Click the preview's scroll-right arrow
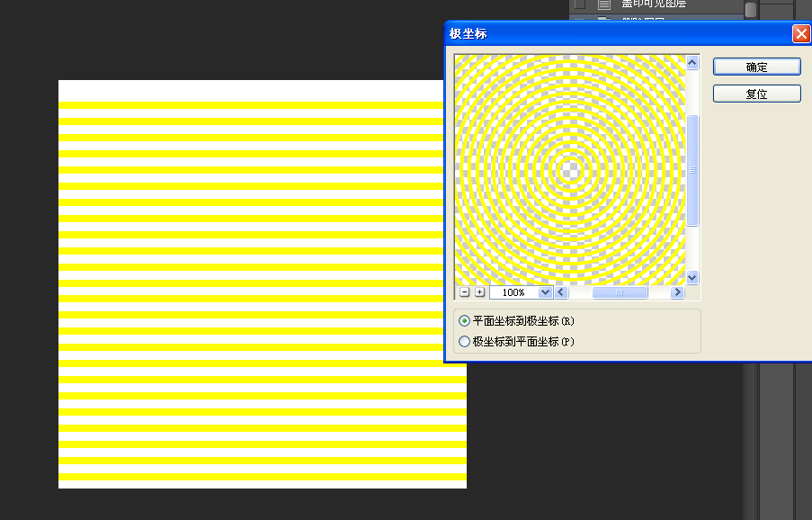The image size is (812, 520). tap(677, 292)
